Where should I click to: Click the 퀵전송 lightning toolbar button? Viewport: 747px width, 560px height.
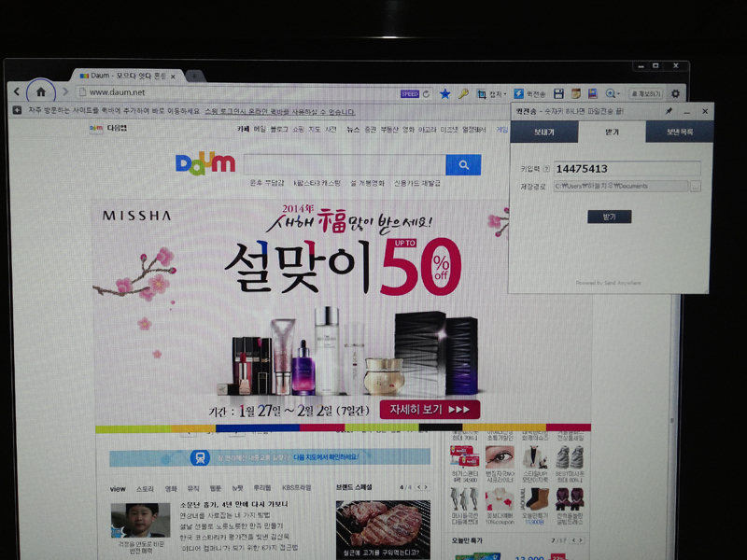pos(529,94)
